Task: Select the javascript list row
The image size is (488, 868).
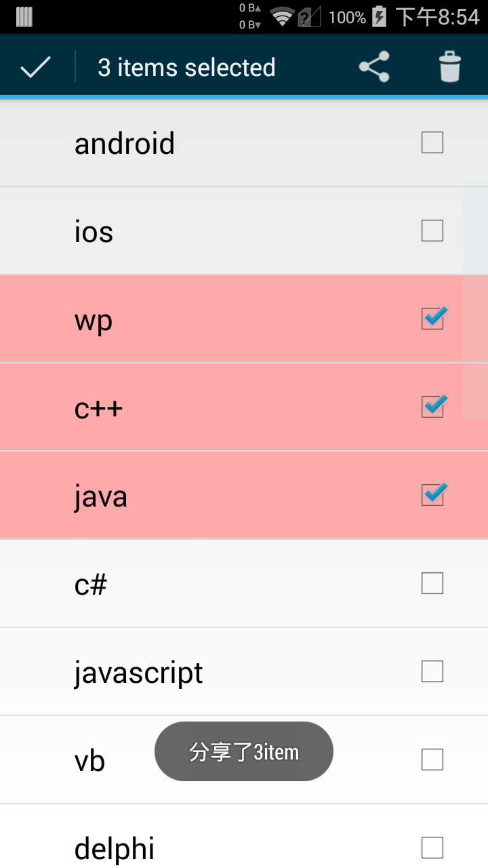Action: pos(244,671)
